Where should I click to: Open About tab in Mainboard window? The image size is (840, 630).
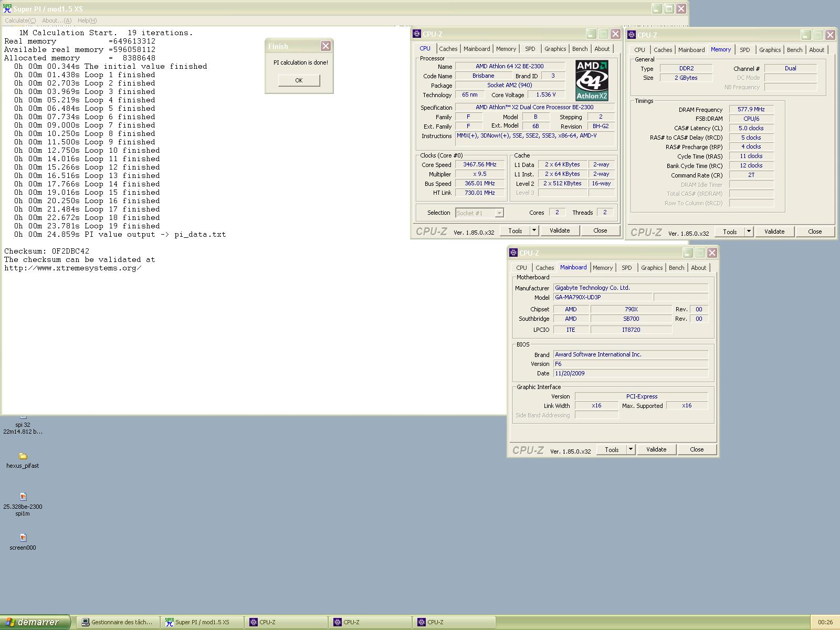(698, 268)
